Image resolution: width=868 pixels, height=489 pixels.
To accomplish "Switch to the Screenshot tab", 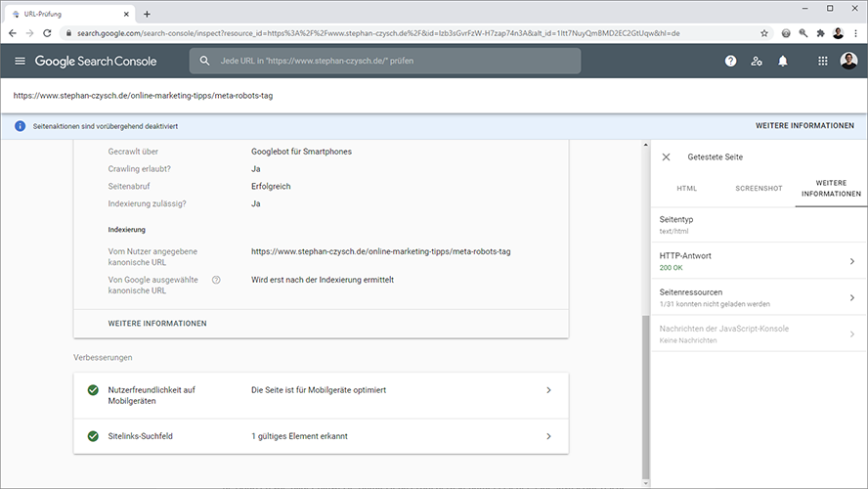I will pyautogui.click(x=759, y=189).
